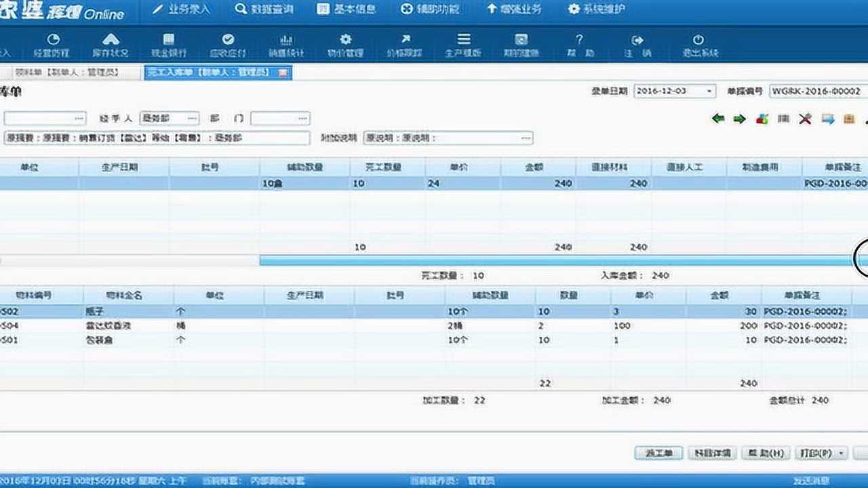Click the 帮助(H) button
868x488 pixels.
pyautogui.click(x=766, y=453)
